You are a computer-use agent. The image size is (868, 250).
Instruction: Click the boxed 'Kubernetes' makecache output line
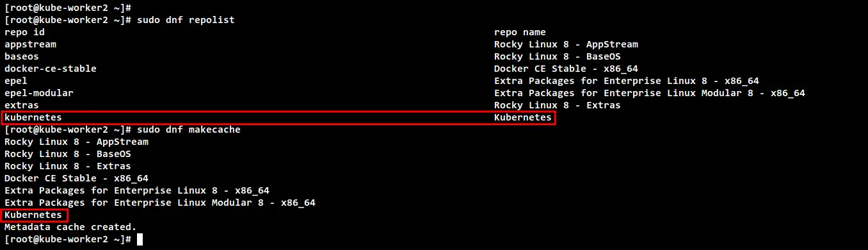click(33, 215)
